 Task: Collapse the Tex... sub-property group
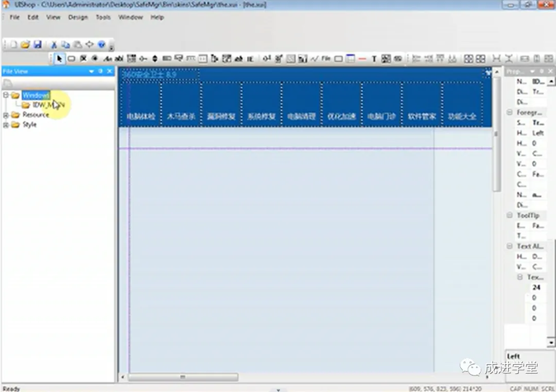pos(520,277)
